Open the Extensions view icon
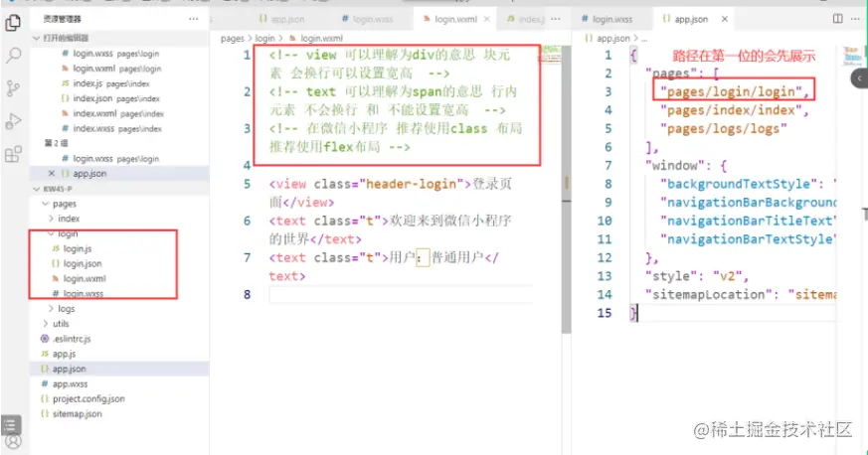The width and height of the screenshot is (868, 455). click(13, 154)
